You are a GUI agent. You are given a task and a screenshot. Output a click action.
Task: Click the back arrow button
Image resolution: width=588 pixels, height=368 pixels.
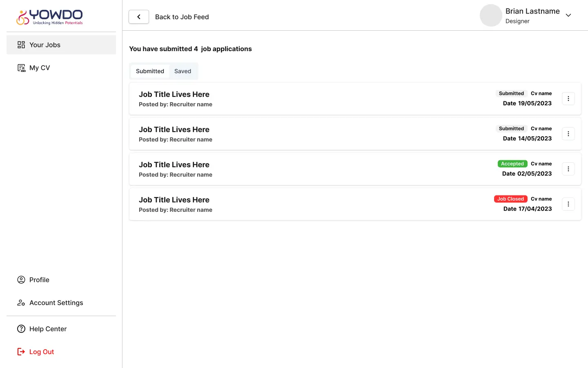click(x=139, y=17)
